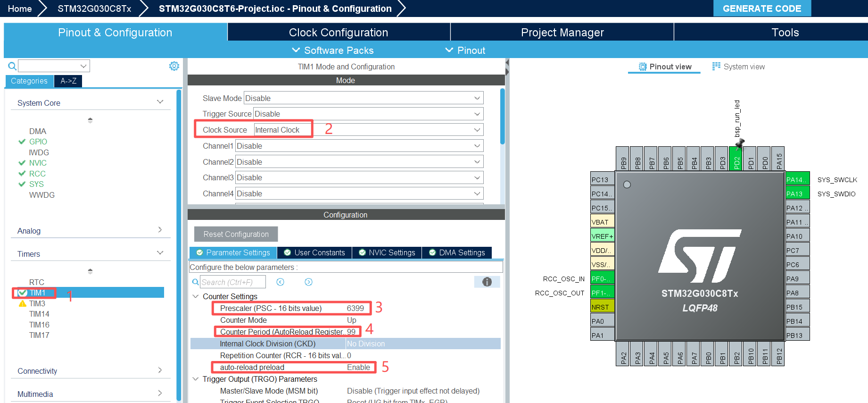The width and height of the screenshot is (868, 403).
Task: Click the GENERATE CODE button
Action: [x=762, y=8]
